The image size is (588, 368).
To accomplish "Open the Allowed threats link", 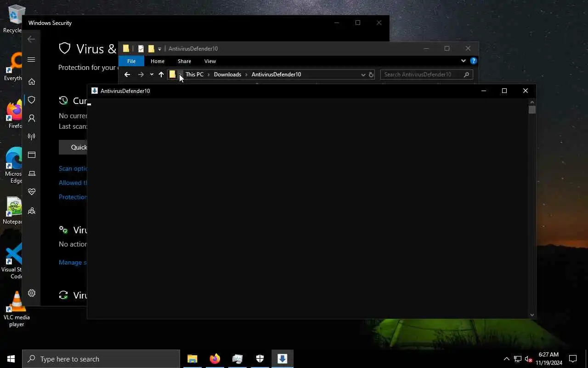I will coord(73,183).
